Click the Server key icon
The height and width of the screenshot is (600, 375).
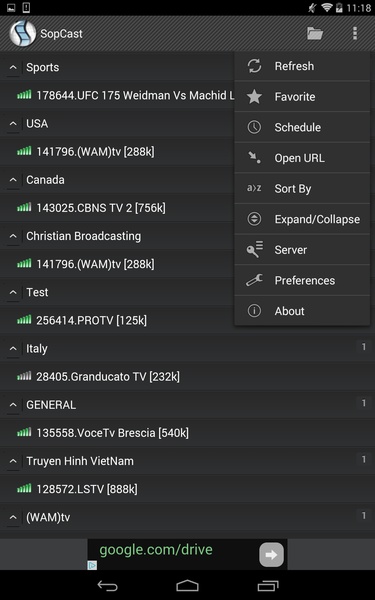pos(254,249)
